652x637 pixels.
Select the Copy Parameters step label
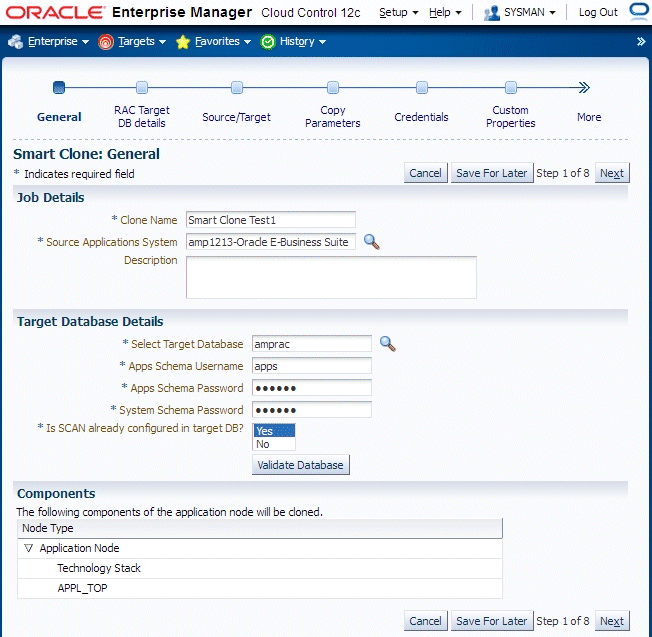[x=333, y=116]
